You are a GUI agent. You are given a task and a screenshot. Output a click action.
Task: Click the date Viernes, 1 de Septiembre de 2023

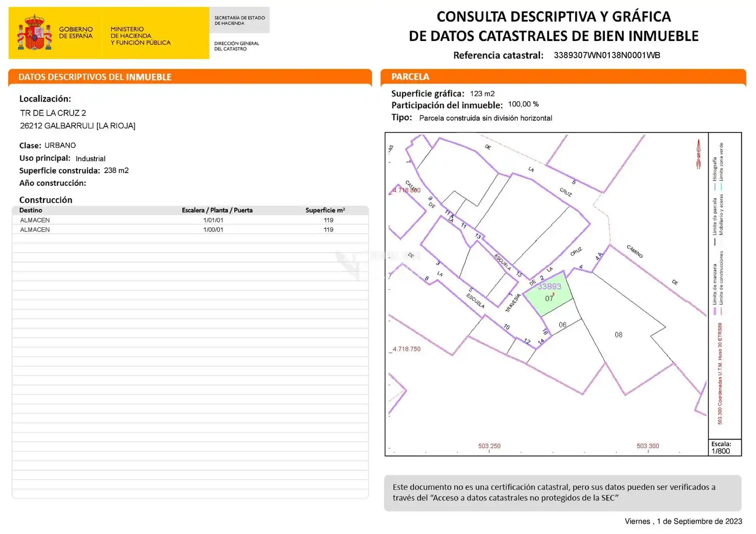click(683, 521)
